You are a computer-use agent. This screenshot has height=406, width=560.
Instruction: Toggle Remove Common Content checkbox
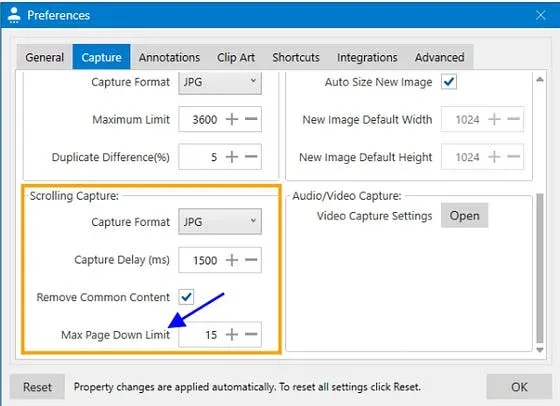186,297
